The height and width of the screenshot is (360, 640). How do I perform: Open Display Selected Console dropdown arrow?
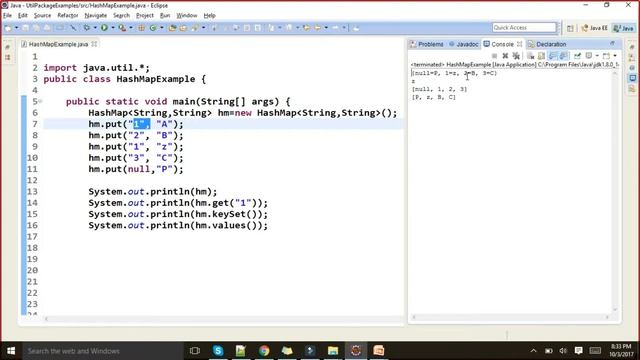[x=597, y=56]
